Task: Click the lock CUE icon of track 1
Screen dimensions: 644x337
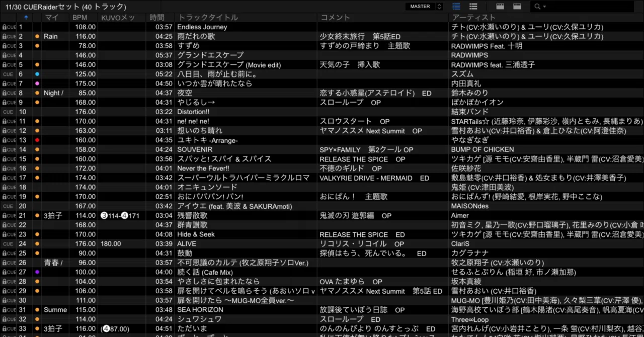Action: 9,27
